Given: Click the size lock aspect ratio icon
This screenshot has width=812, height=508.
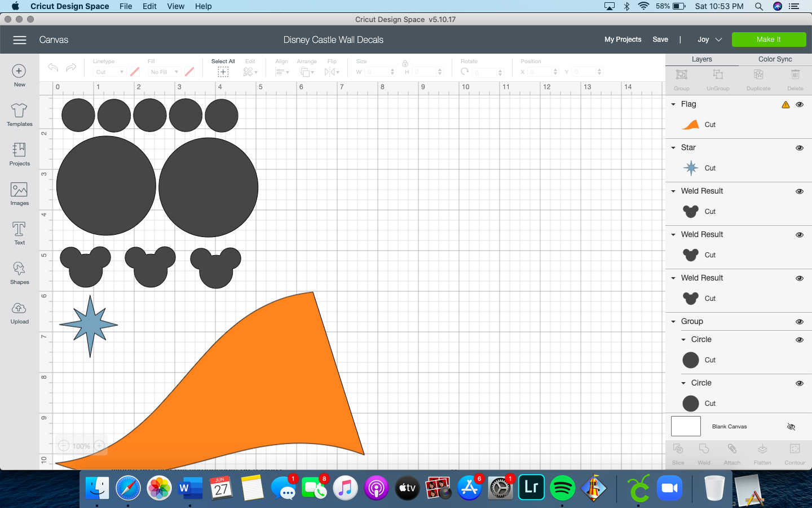Looking at the screenshot, I should coord(405,63).
